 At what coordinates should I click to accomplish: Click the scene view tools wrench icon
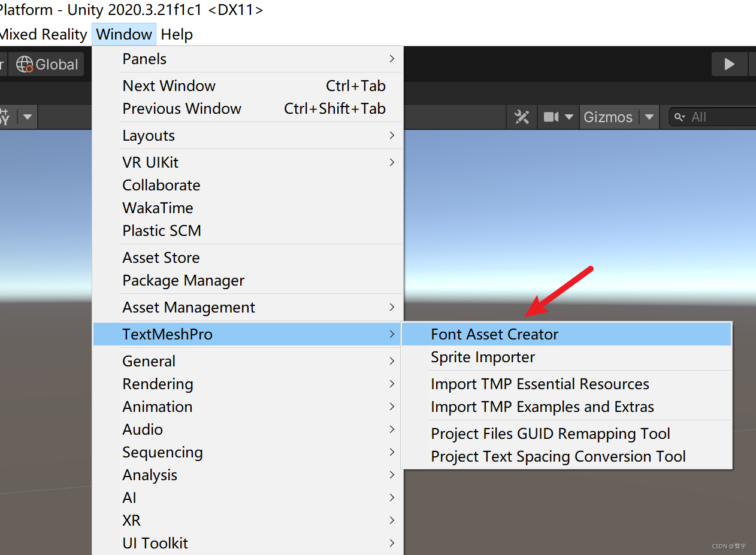[x=521, y=117]
